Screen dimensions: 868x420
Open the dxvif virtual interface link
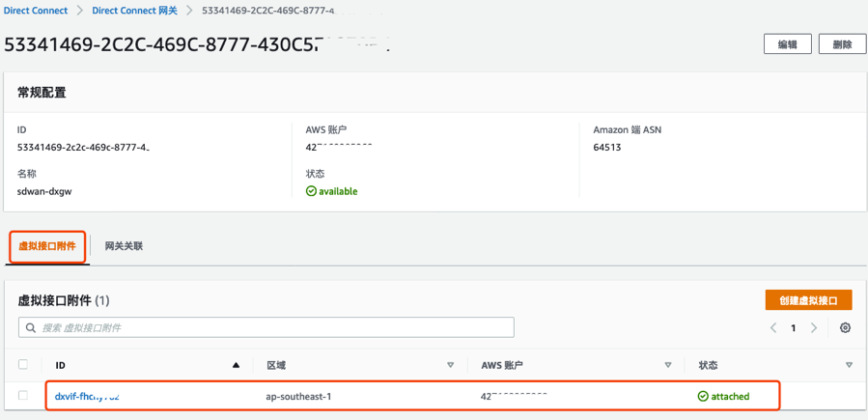87,396
